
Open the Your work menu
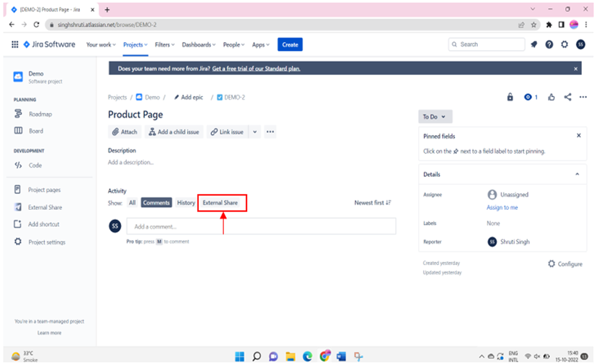[x=101, y=45]
